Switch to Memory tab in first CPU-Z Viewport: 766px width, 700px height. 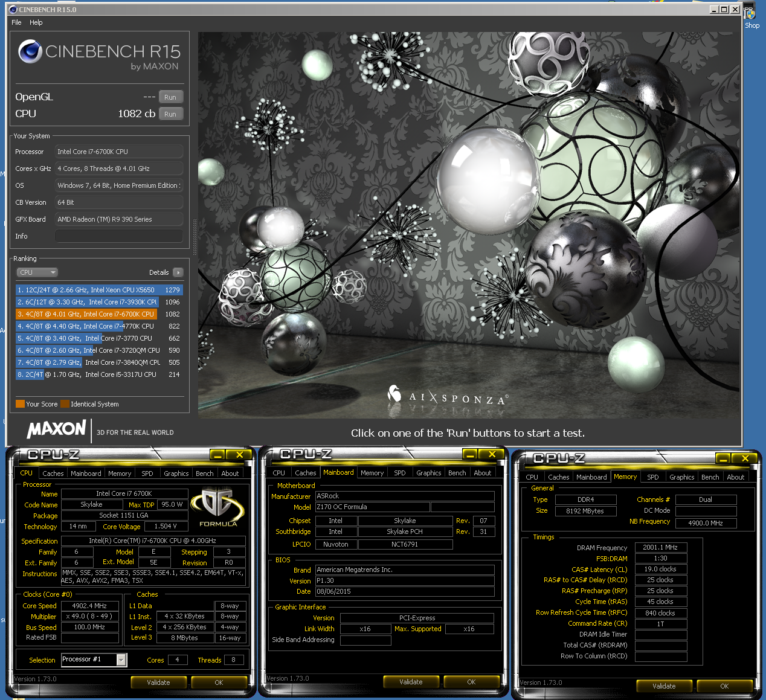120,474
